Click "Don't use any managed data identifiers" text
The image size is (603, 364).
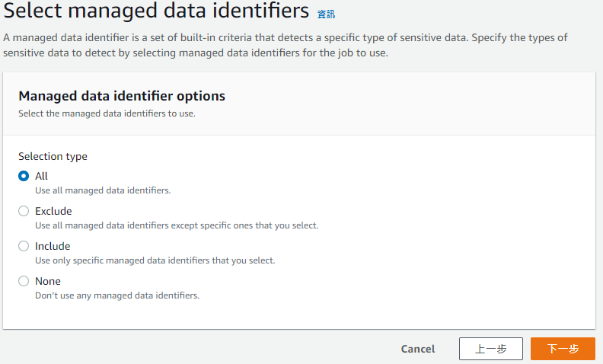point(117,295)
